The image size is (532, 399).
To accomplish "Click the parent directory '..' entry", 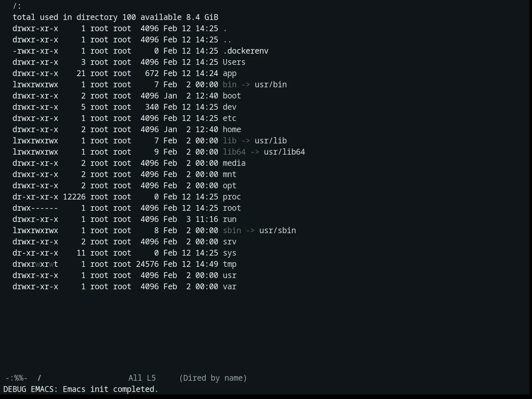I will (x=227, y=39).
